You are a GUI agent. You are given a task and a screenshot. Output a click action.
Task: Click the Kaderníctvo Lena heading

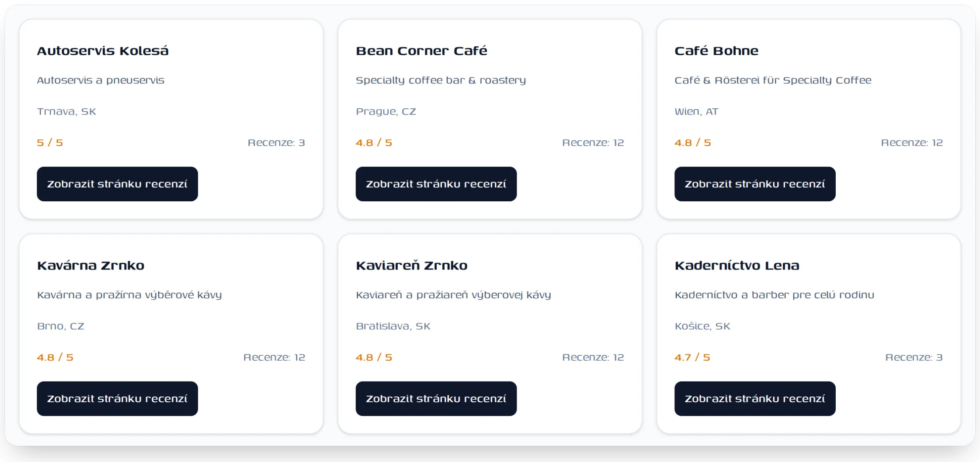[x=737, y=265]
